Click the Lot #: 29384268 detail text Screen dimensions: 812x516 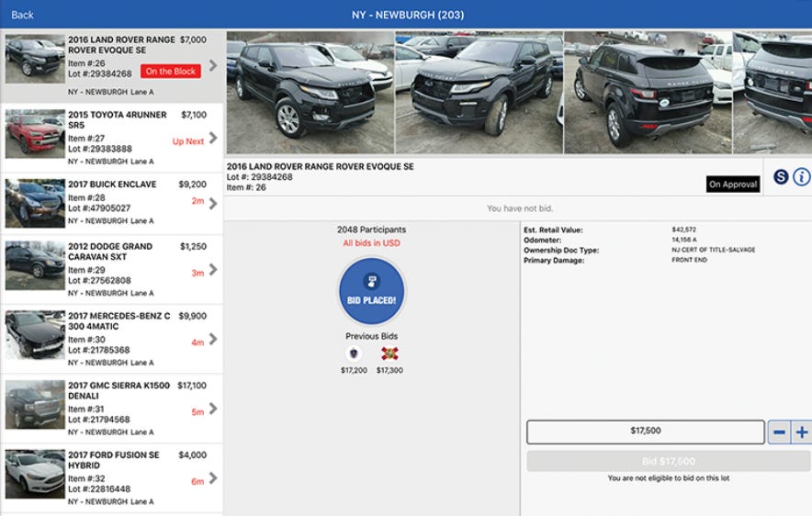pyautogui.click(x=259, y=177)
